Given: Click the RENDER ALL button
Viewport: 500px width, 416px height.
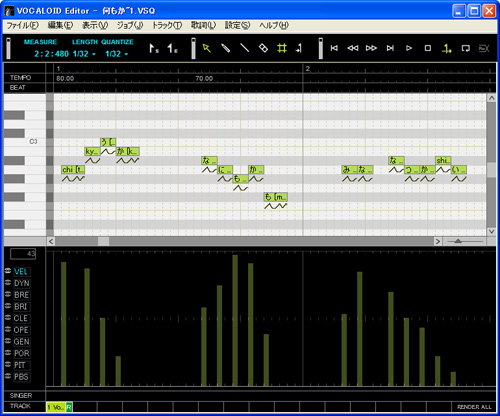Looking at the screenshot, I should [474, 407].
